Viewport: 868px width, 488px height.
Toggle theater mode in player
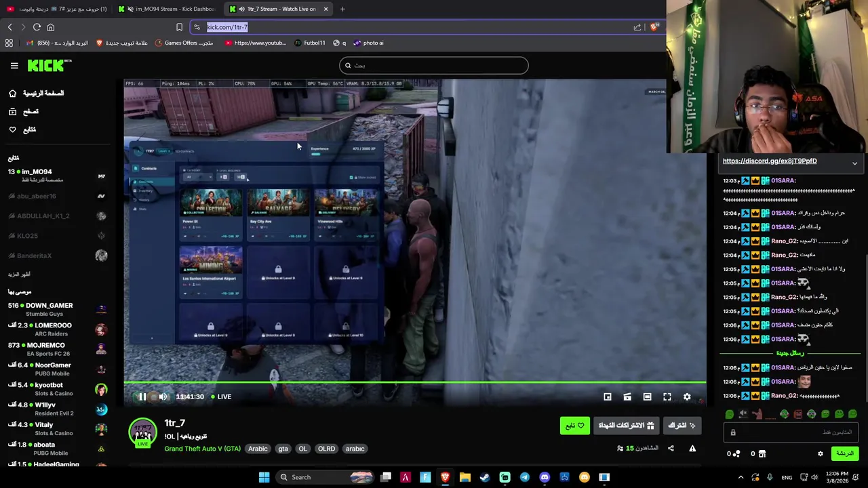click(x=647, y=396)
